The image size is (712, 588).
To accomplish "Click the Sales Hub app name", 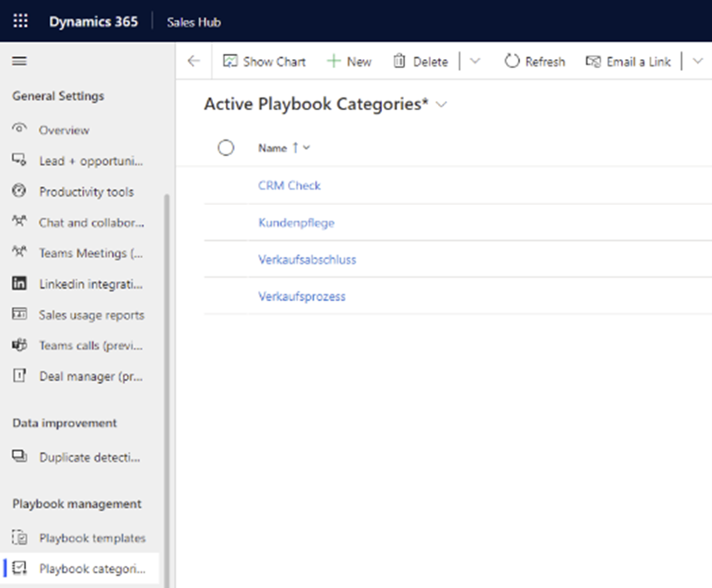I will tap(194, 23).
